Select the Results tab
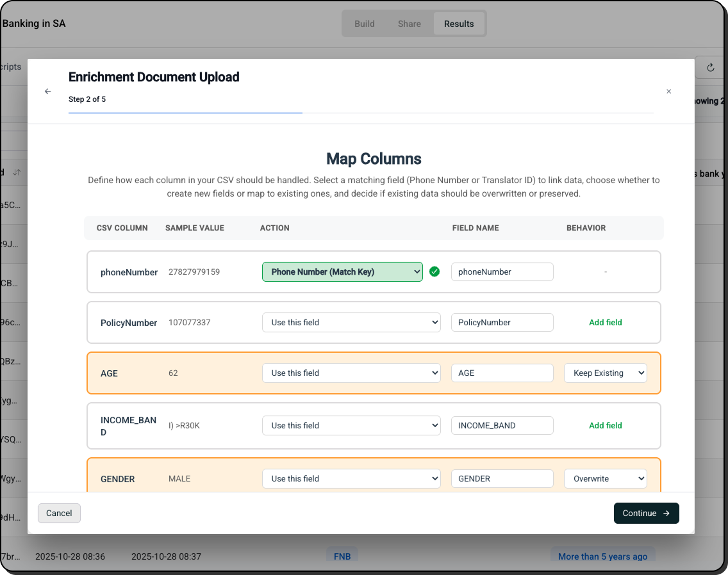This screenshot has width=728, height=575. click(459, 24)
